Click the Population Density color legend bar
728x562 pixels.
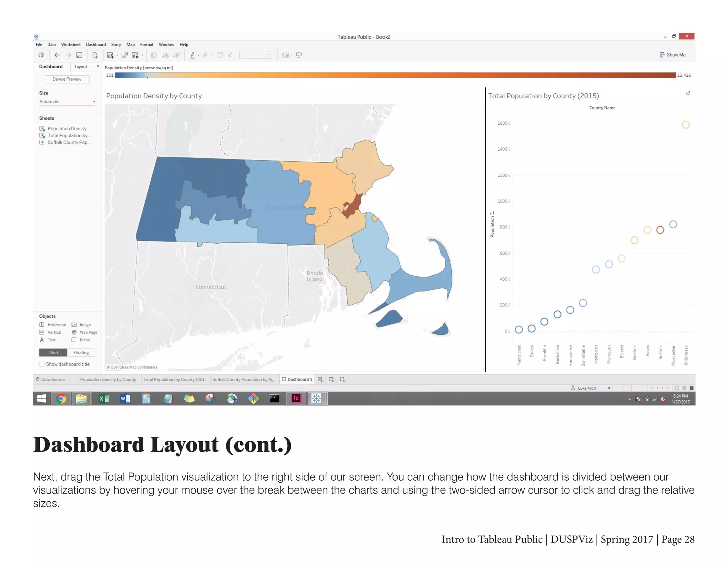[395, 75]
